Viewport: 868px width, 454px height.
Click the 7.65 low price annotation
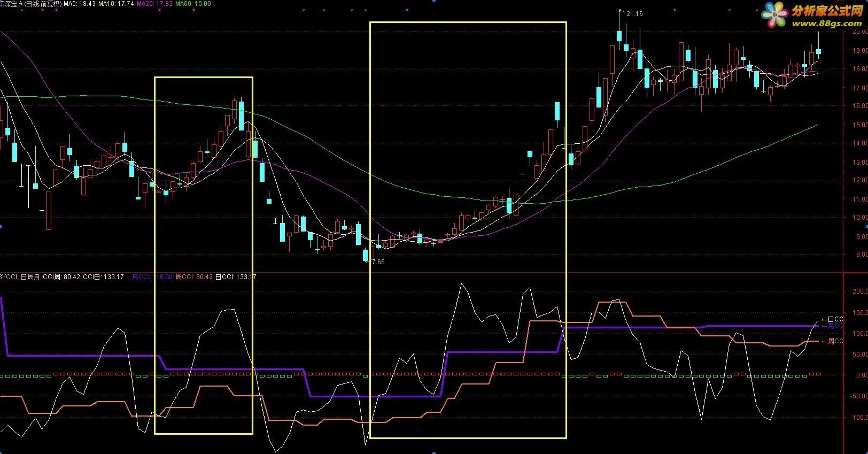[378, 262]
